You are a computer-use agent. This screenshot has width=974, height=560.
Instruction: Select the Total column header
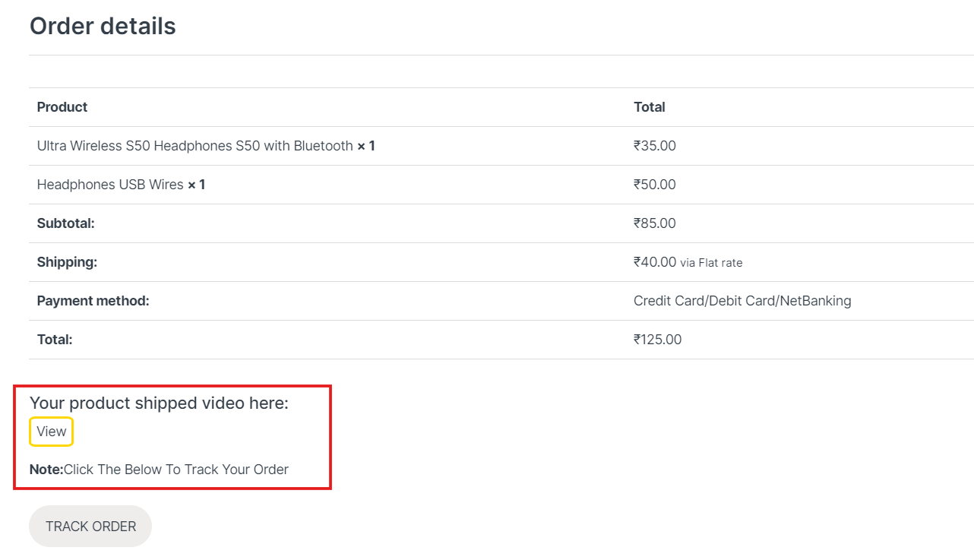[x=650, y=107]
